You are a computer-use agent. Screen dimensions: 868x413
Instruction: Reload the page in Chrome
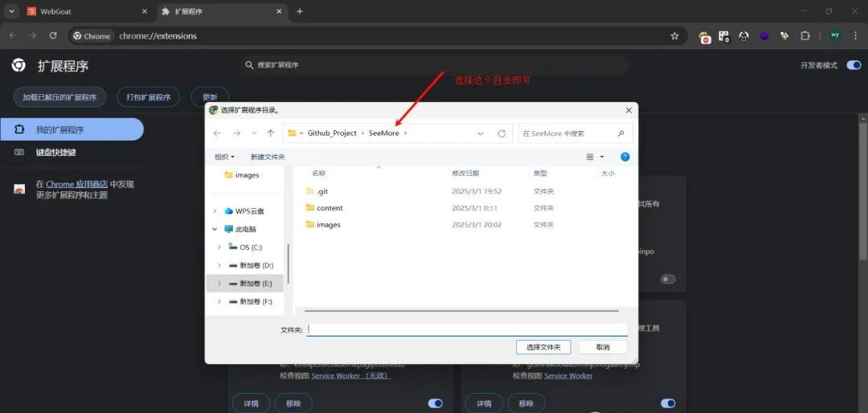tap(53, 35)
